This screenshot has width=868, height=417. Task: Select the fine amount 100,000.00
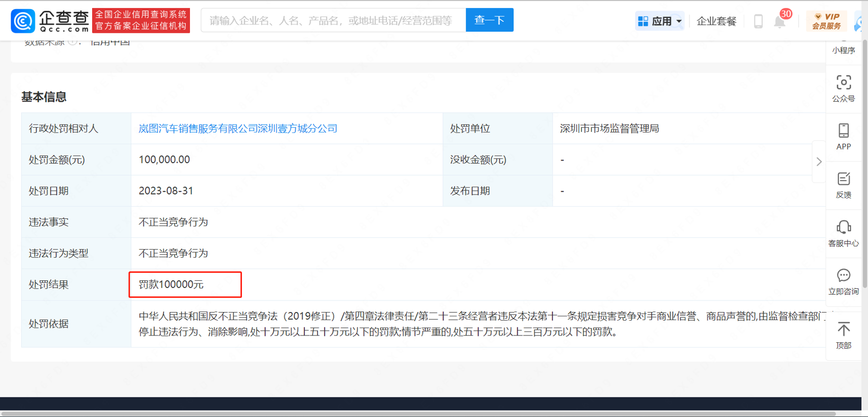coord(164,159)
